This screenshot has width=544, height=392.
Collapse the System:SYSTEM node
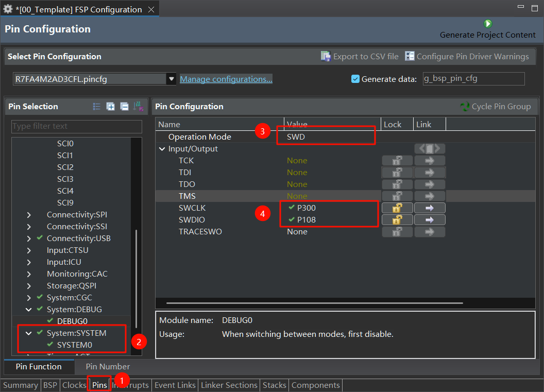click(29, 333)
